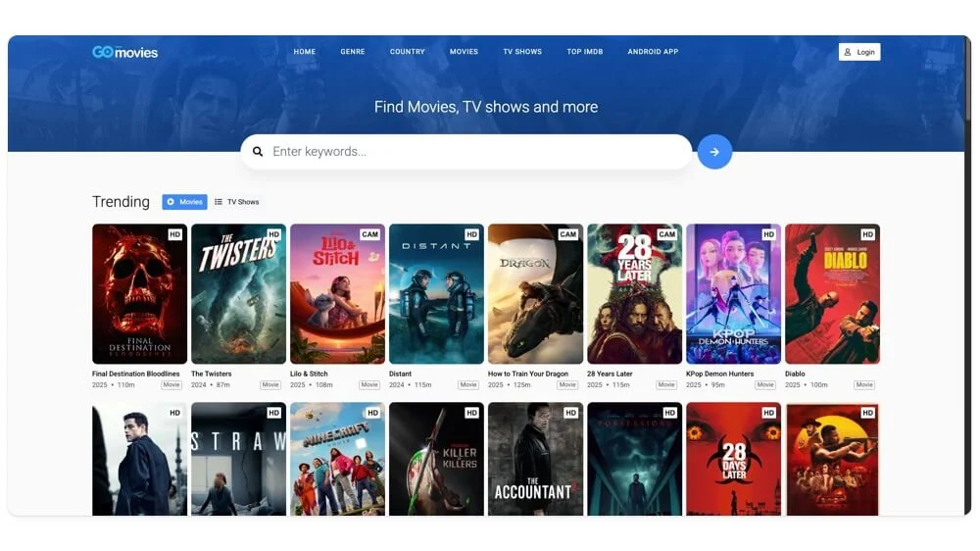Click The Twisters title link

(x=212, y=374)
